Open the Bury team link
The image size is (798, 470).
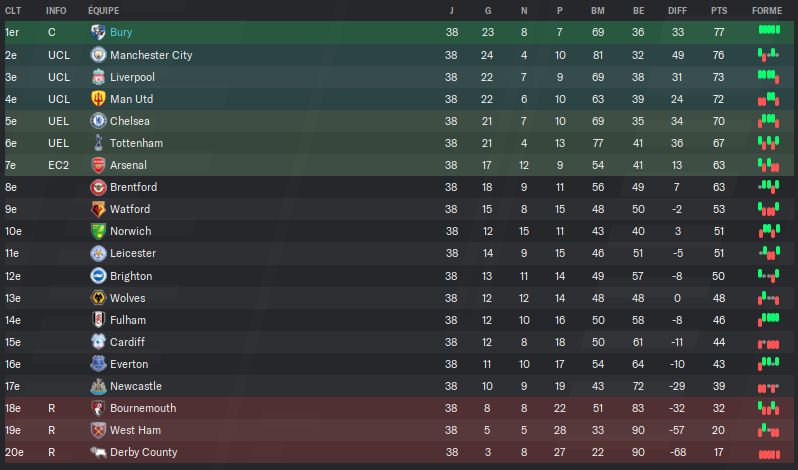click(121, 32)
